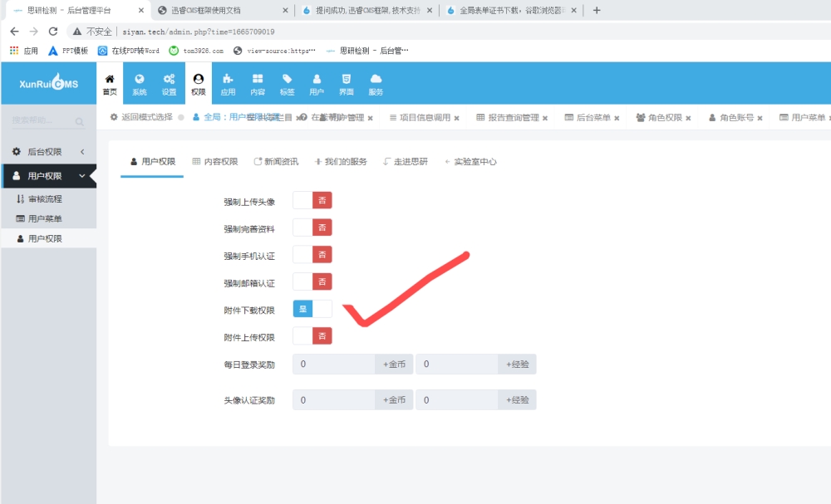Reload the page with refresh icon
This screenshot has height=504, width=831.
53,32
